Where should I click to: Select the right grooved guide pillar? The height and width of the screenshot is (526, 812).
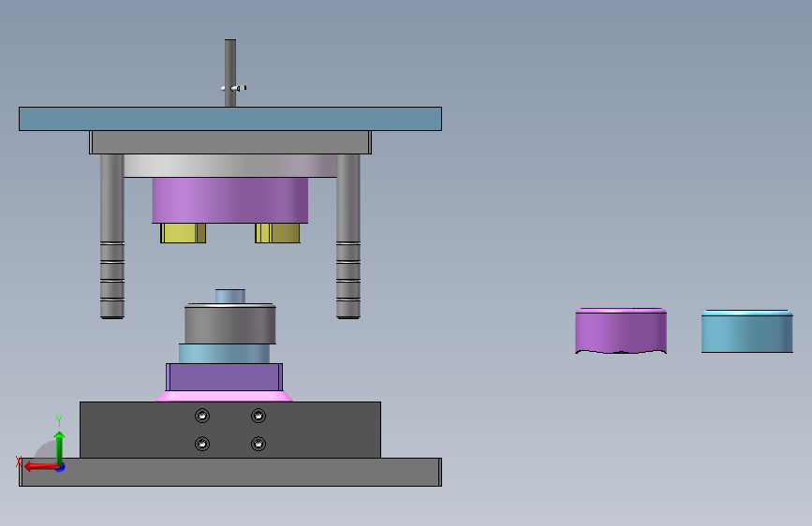348,236
